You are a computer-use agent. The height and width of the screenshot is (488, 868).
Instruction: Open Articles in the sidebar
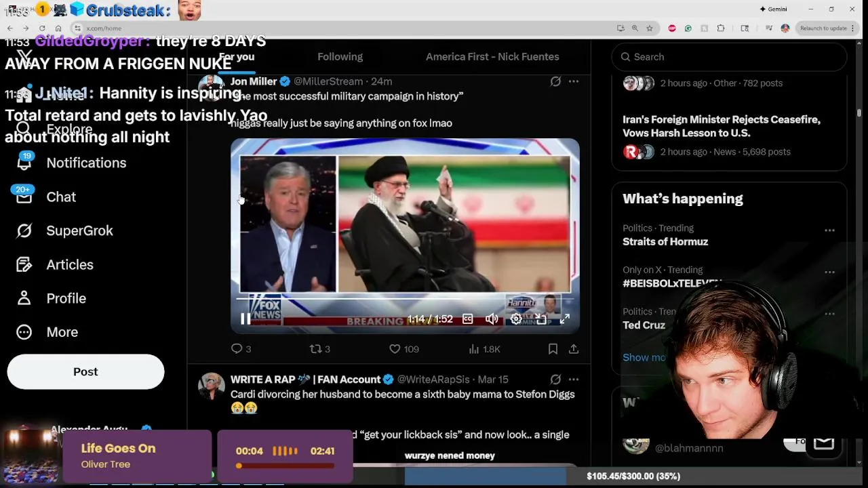pyautogui.click(x=55, y=264)
